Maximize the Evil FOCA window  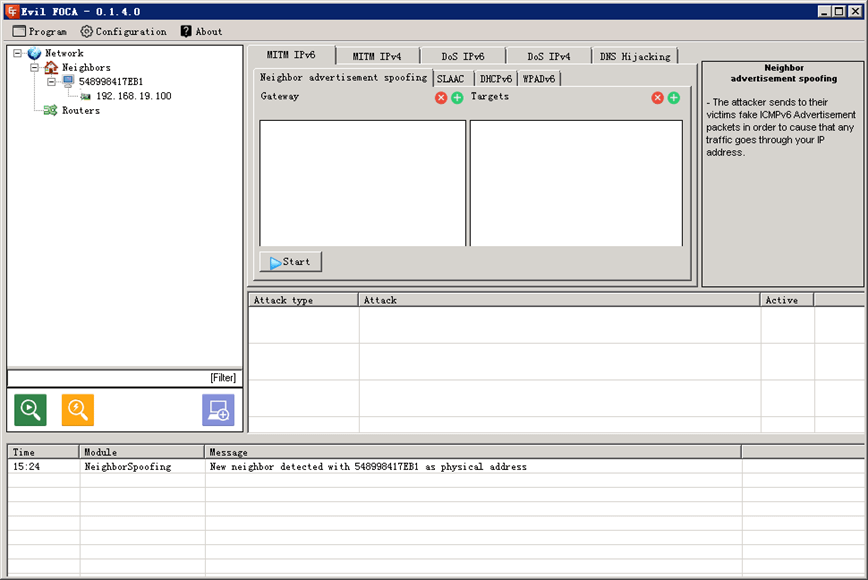839,11
